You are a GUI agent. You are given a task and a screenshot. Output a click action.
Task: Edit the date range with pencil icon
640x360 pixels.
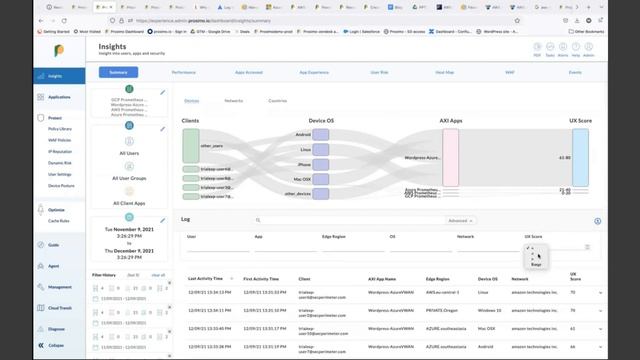tap(162, 220)
